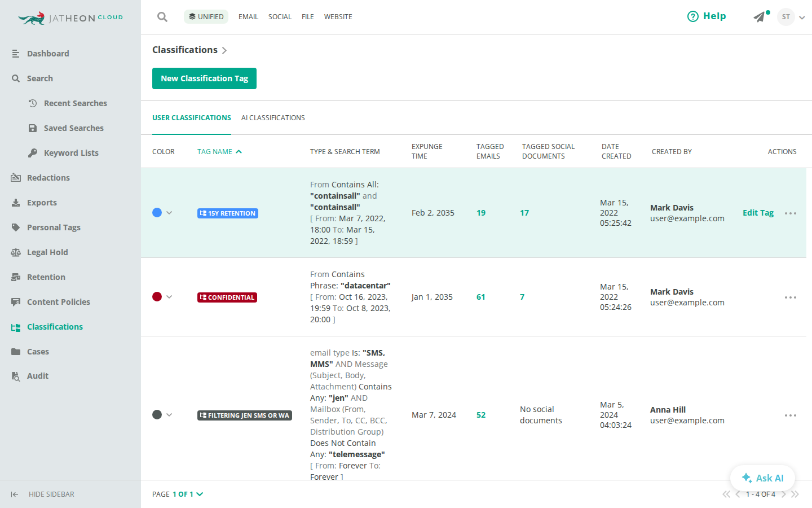Open Legal Hold section

coord(47,252)
